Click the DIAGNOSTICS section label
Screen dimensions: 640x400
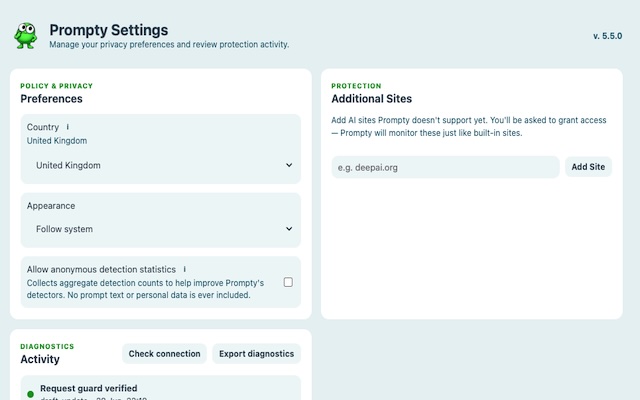(47, 347)
